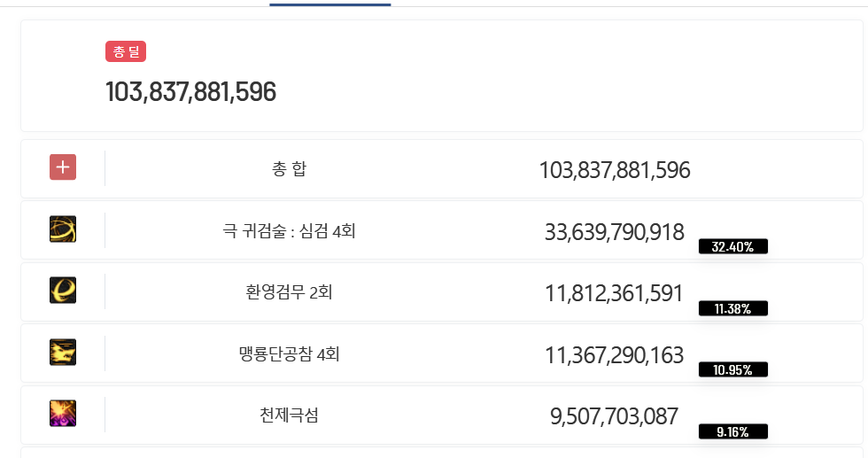Click the 맹룡단공참 4회 skill label

(289, 353)
